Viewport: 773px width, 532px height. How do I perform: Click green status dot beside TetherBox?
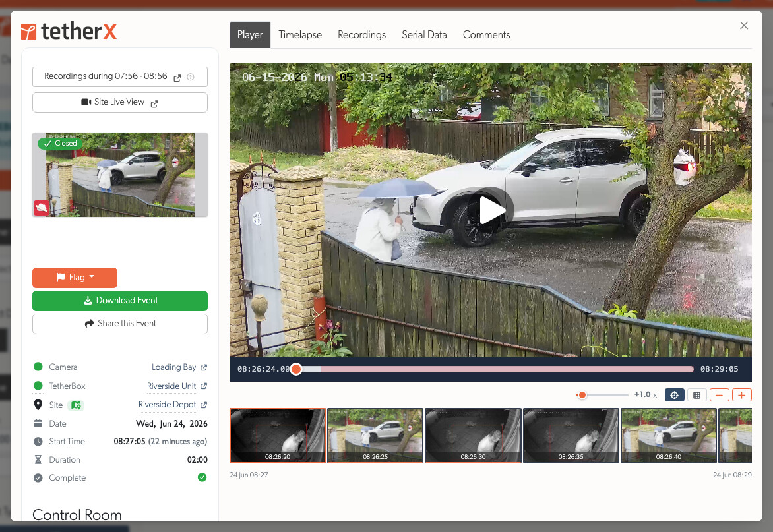pos(38,385)
